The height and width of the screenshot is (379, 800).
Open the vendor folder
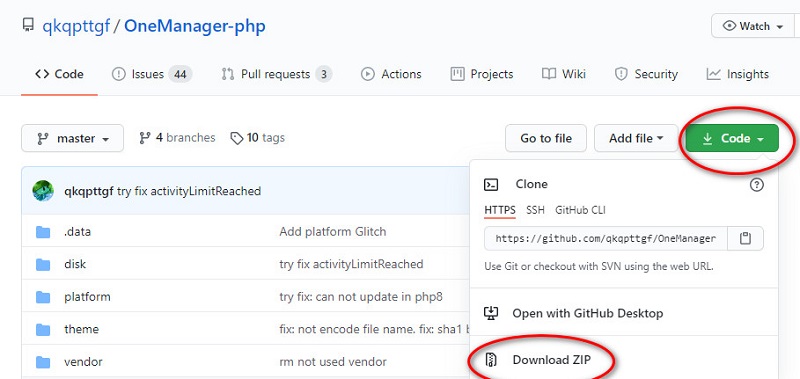[x=83, y=362]
